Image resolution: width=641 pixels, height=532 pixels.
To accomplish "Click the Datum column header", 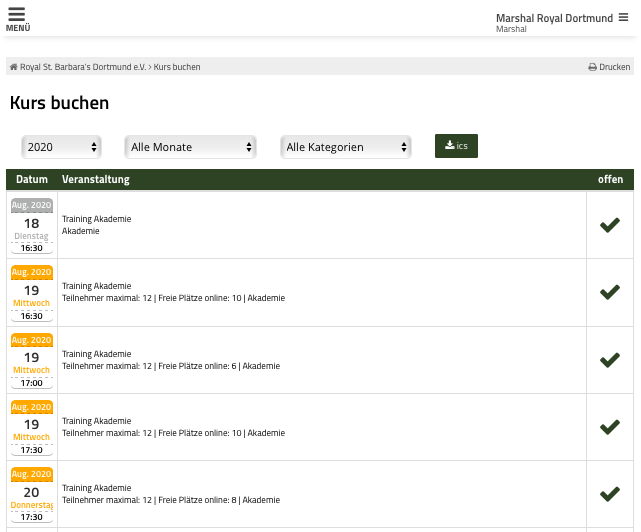I will coord(32,180).
